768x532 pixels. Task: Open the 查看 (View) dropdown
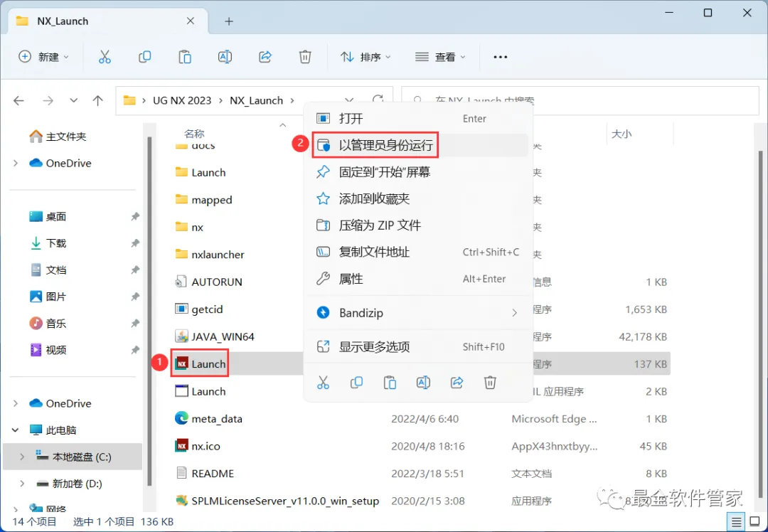pyautogui.click(x=440, y=57)
